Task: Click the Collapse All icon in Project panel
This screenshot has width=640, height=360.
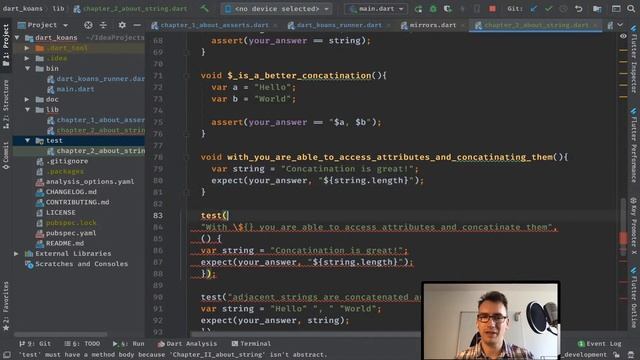Action: (x=103, y=25)
